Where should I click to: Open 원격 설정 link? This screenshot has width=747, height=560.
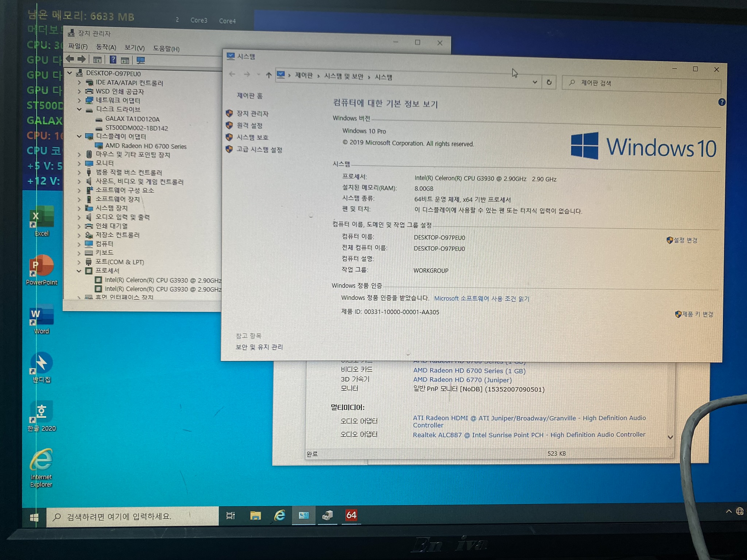tap(249, 125)
